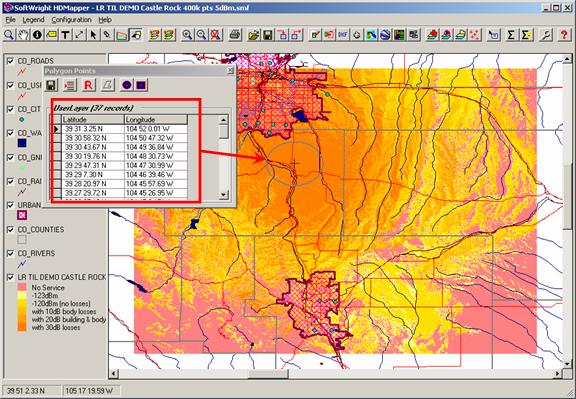Screen dimensions: 576x399
Task: Click the open folder icon in toolbar
Action: pyautogui.click(x=253, y=35)
